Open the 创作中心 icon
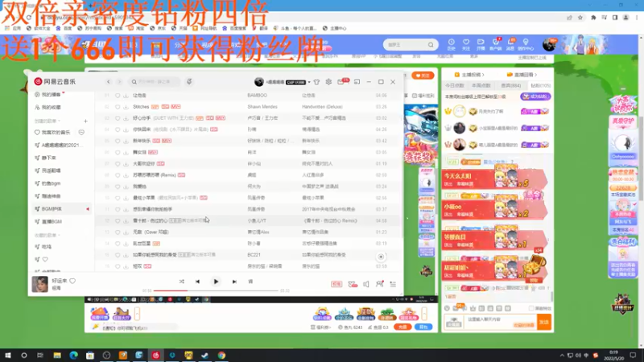Image resolution: width=644 pixels, height=362 pixels. pos(526,44)
